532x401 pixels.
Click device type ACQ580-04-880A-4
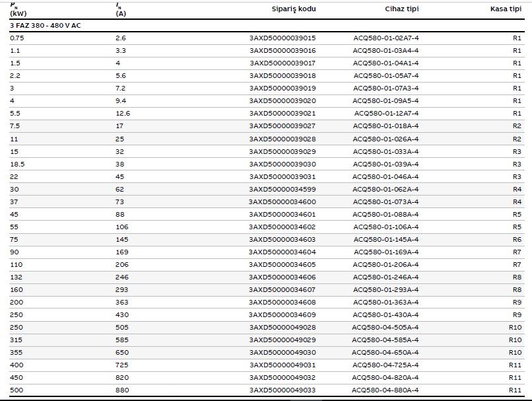(x=385, y=390)
